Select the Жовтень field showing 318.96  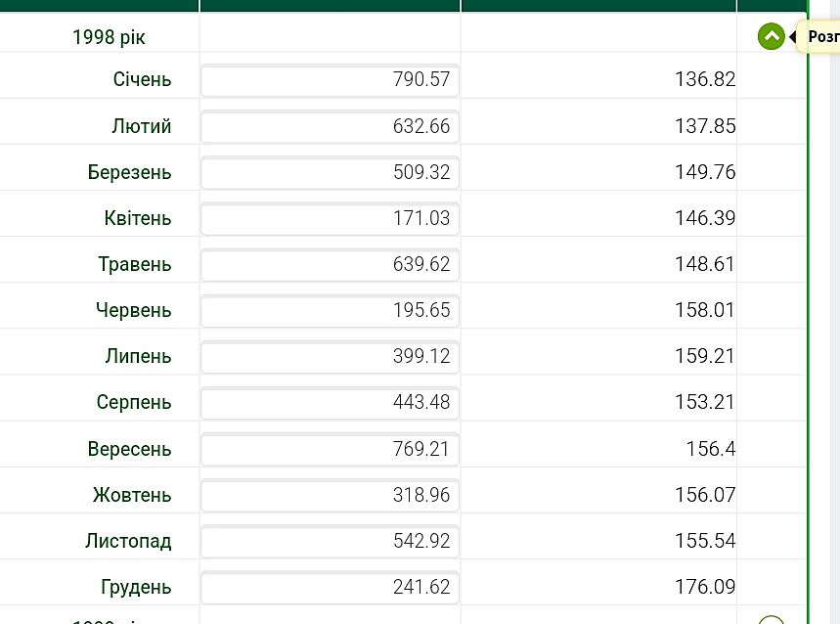330,495
